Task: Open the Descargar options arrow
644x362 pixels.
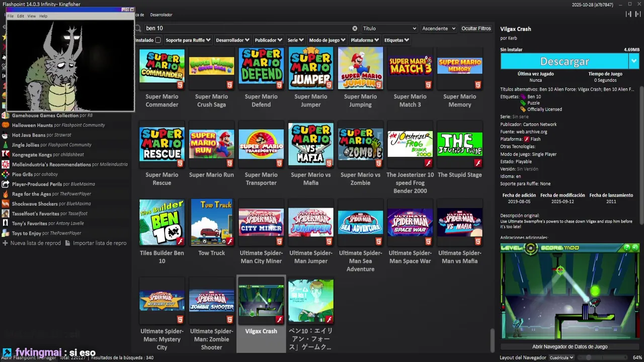Action: click(x=634, y=61)
